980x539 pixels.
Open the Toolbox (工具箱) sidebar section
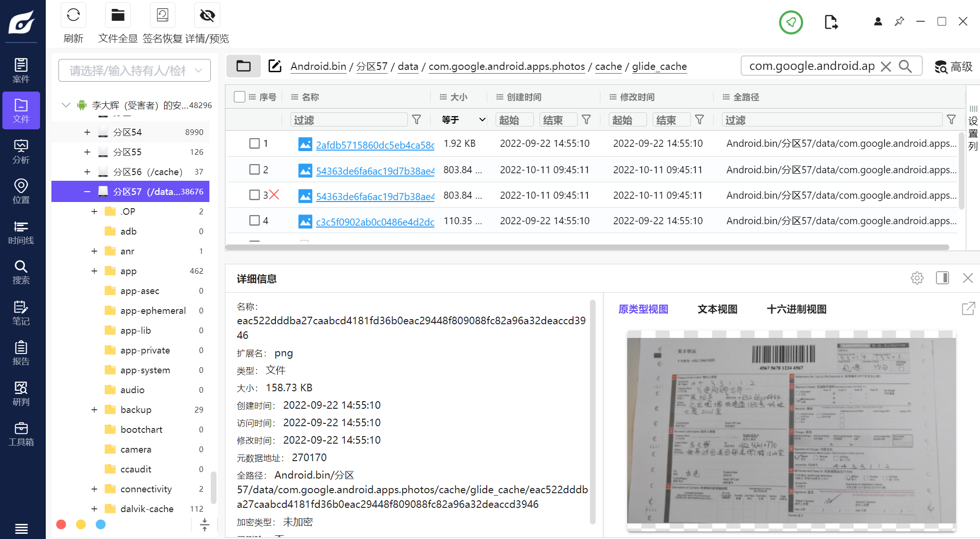[21, 434]
